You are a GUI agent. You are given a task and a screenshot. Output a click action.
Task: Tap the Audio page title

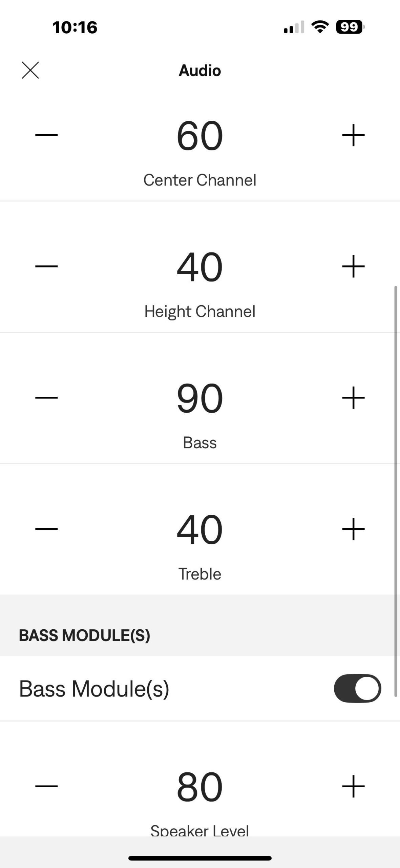[200, 71]
